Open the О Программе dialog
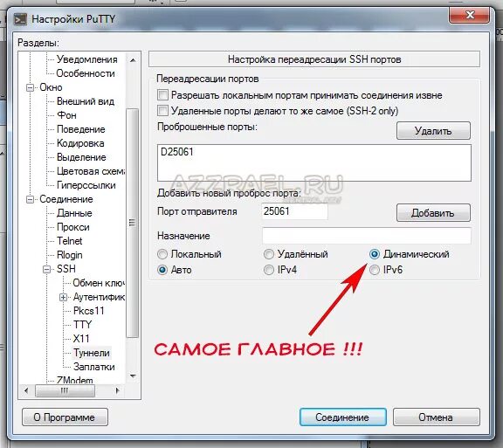Screen dimensions: 503x448 coord(65,417)
